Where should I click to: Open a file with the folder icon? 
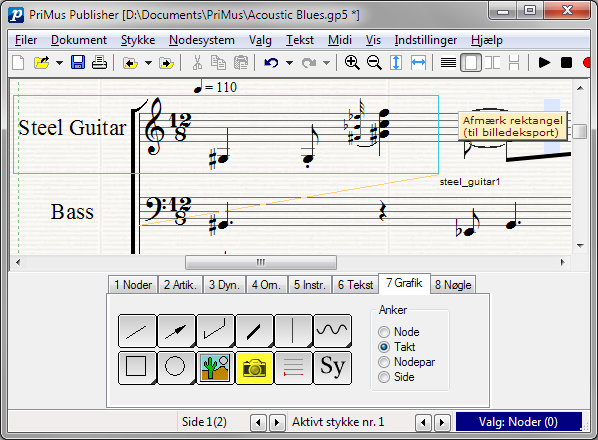point(42,63)
